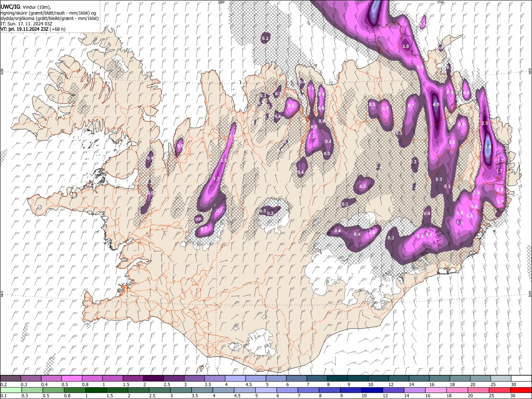This screenshot has width=532, height=399.
Task: Click the white swatch right of 30 on the top scale
Action: [521, 379]
